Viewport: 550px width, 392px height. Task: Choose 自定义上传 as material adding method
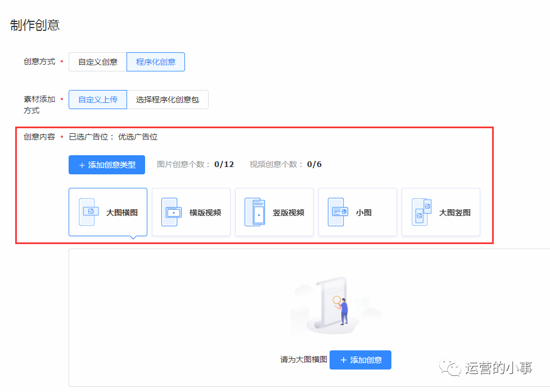(98, 100)
